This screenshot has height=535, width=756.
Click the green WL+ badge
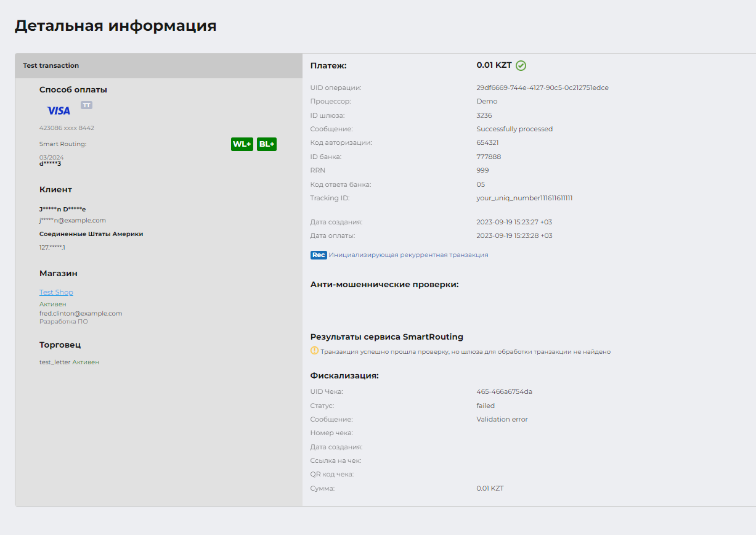tap(242, 144)
